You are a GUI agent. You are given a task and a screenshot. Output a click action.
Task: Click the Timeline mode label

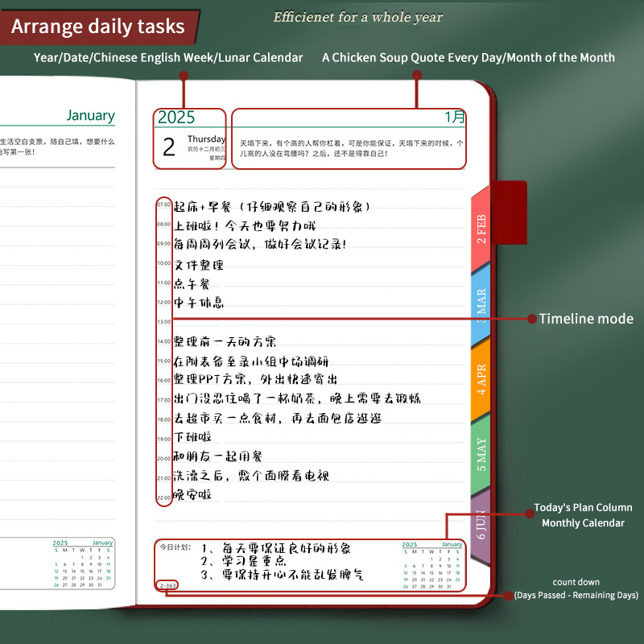coord(586,319)
